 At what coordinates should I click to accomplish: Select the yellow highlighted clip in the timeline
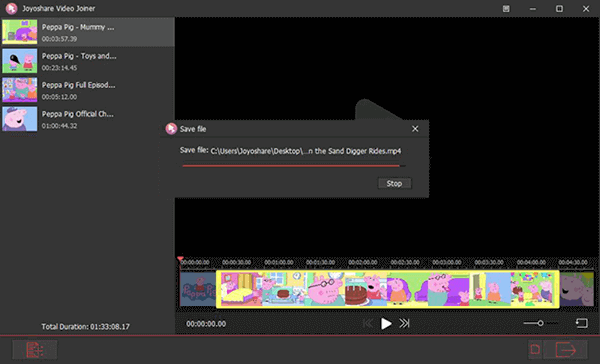[x=388, y=289]
